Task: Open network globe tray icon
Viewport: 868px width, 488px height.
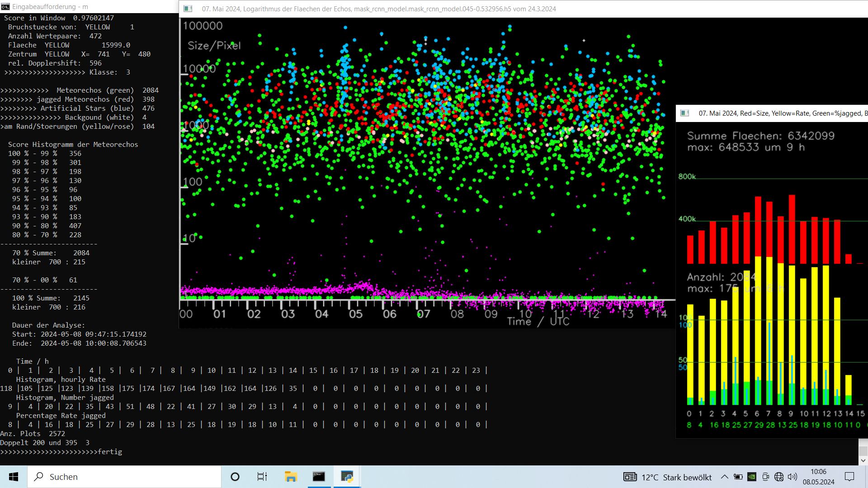Action: click(778, 477)
